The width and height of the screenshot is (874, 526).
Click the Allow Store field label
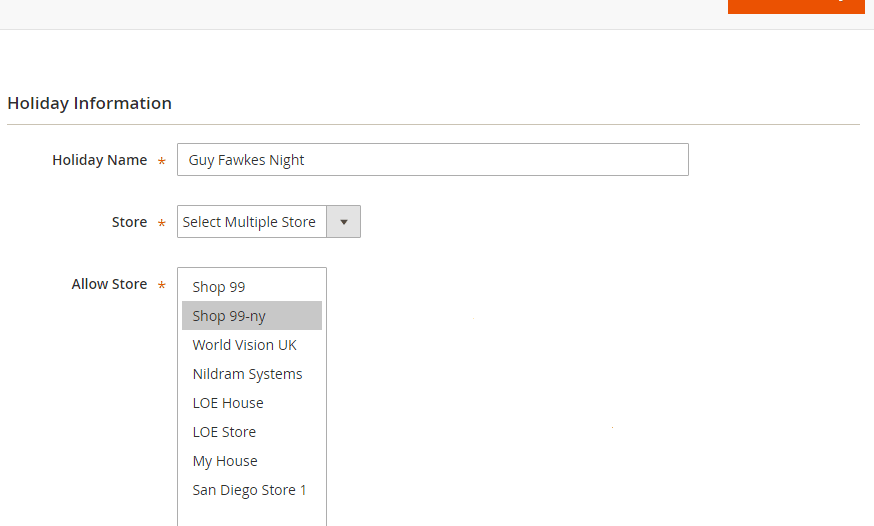tap(109, 284)
